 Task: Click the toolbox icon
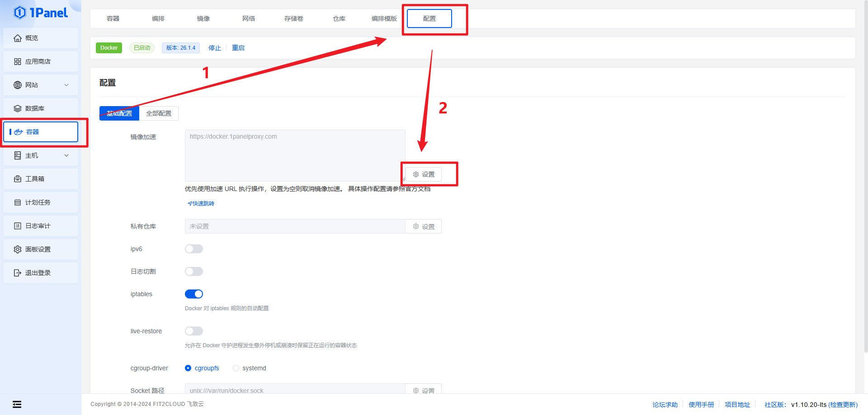(18, 179)
